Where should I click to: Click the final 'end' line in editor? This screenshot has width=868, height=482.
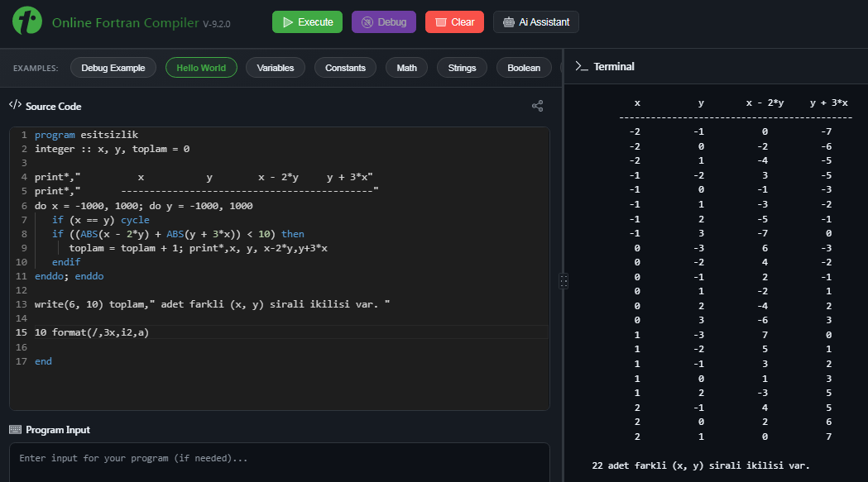coord(43,361)
